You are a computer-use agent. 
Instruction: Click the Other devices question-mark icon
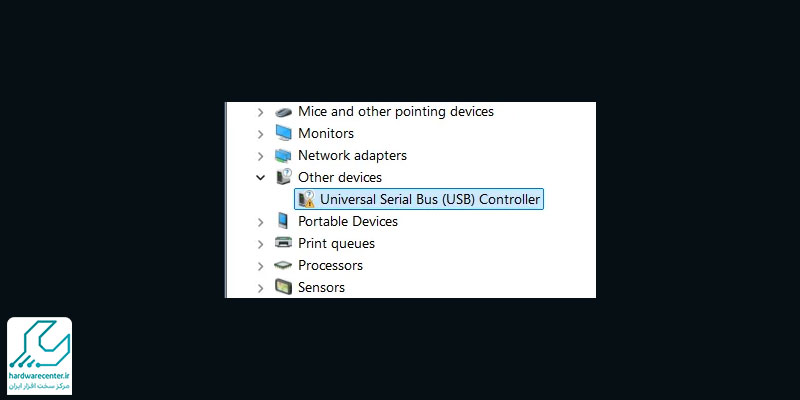[284, 177]
